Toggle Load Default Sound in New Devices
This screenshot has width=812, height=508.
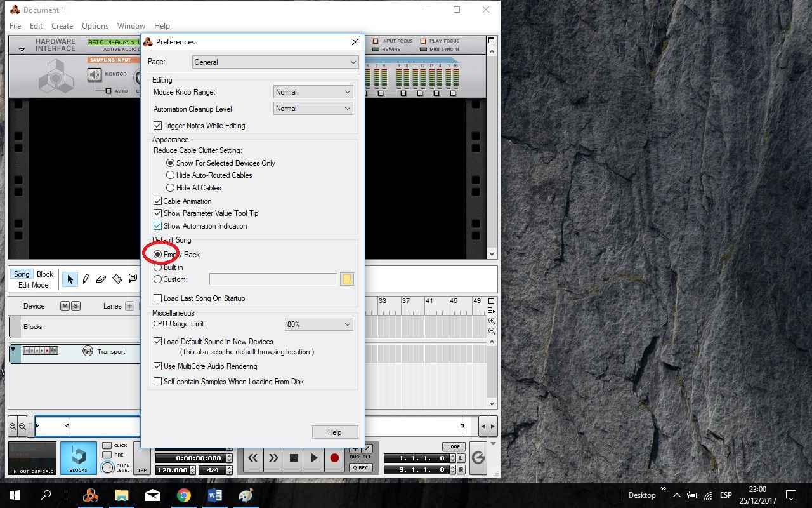click(x=158, y=342)
